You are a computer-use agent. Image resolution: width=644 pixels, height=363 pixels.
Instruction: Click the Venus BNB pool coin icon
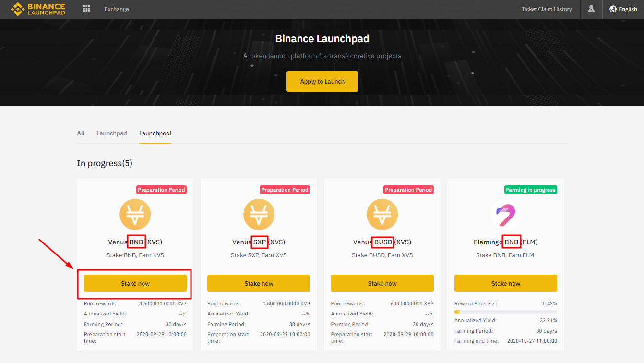(135, 214)
